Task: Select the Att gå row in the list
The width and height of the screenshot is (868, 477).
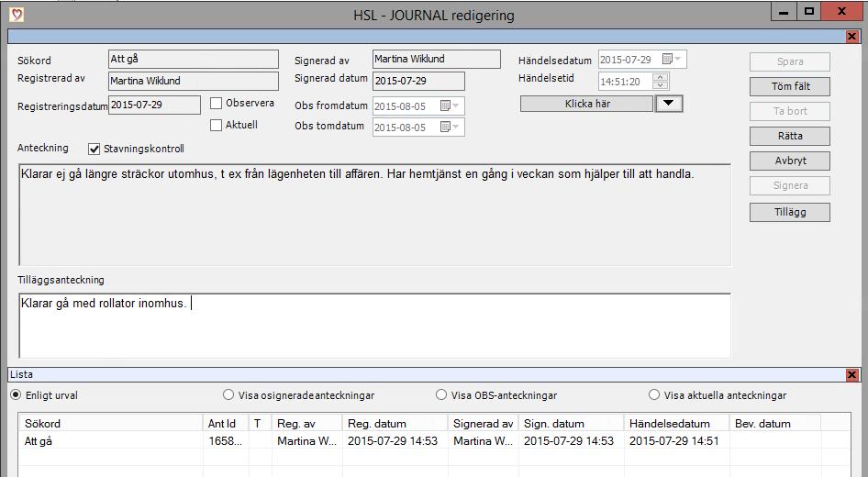Action: 435,441
